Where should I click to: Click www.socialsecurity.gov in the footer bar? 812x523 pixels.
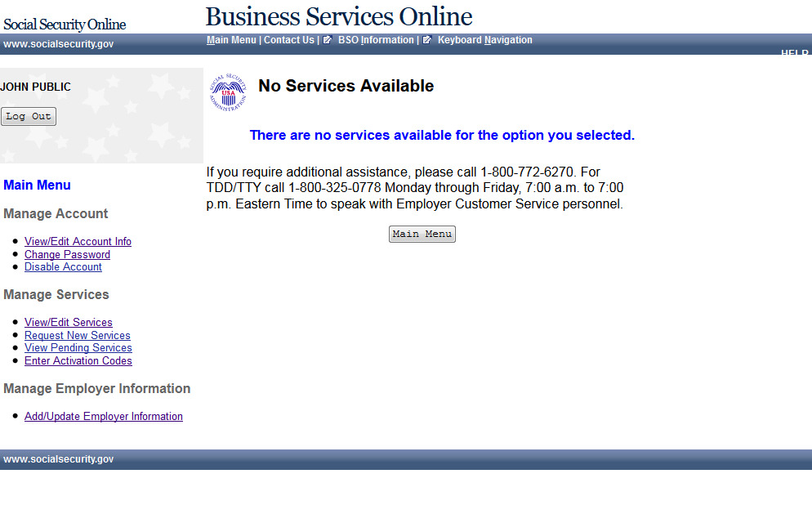click(x=59, y=458)
